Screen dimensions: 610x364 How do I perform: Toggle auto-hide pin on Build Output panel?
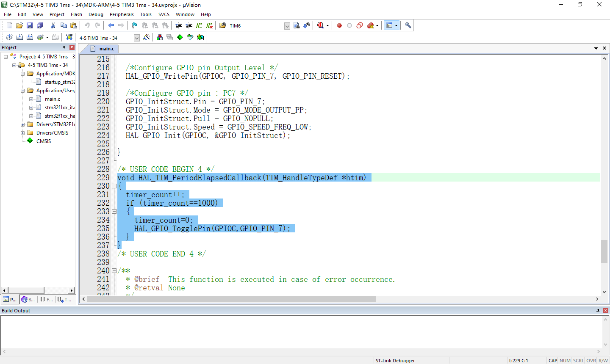coord(598,311)
